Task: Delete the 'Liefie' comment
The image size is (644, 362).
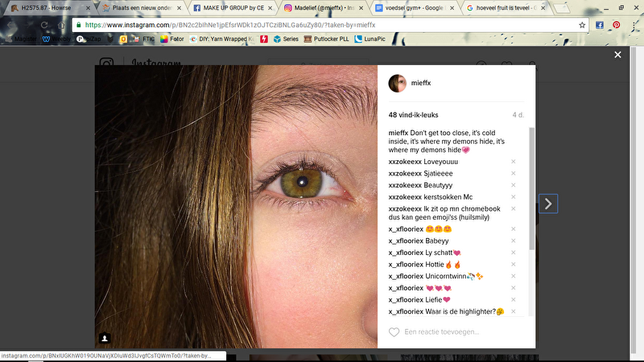Action: [x=513, y=299]
